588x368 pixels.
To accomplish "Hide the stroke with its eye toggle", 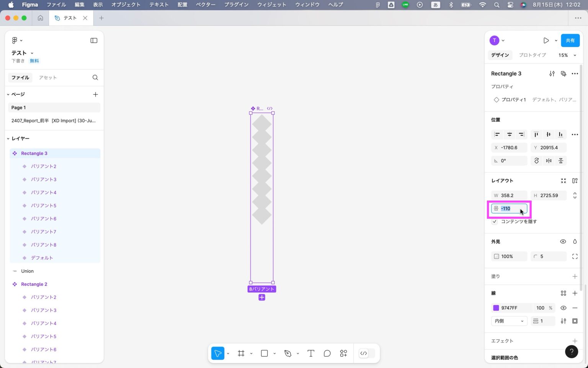I will (563, 307).
